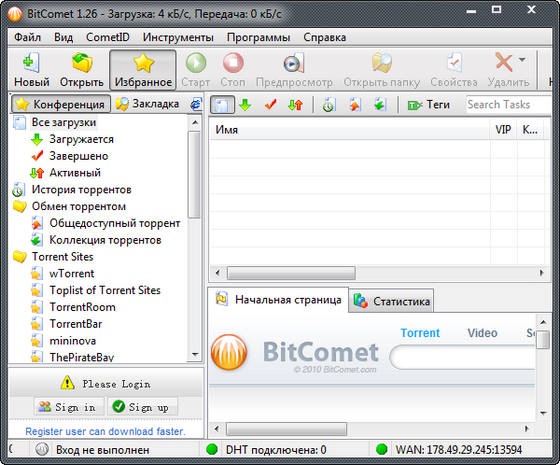The image size is (560, 465).
Task: Toggle the all tasks filter button
Action: click(222, 105)
